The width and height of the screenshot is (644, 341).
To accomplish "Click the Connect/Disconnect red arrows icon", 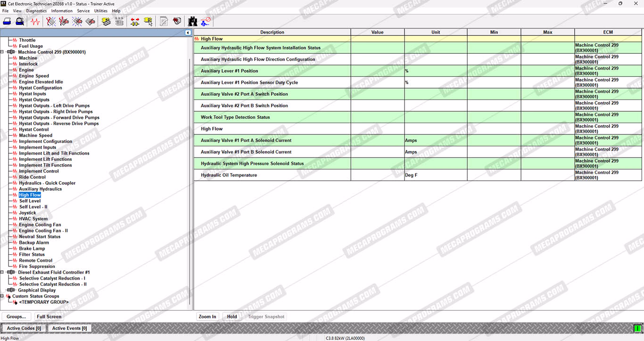I will point(135,21).
